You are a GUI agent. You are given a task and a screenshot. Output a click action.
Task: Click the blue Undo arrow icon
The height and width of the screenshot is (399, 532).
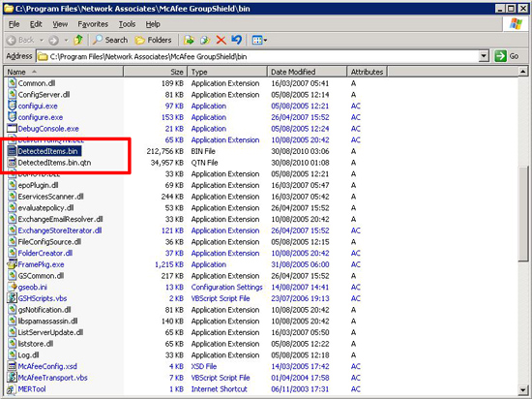(236, 40)
